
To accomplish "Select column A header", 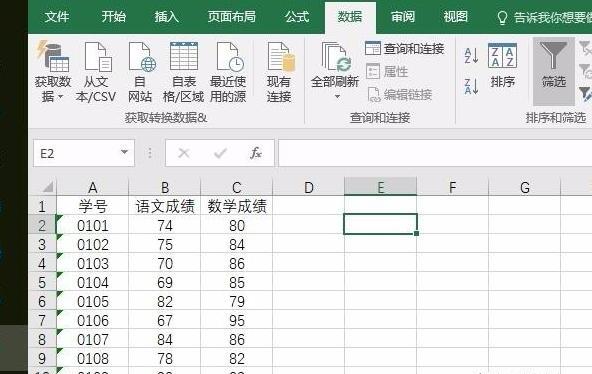I will coord(92,187).
